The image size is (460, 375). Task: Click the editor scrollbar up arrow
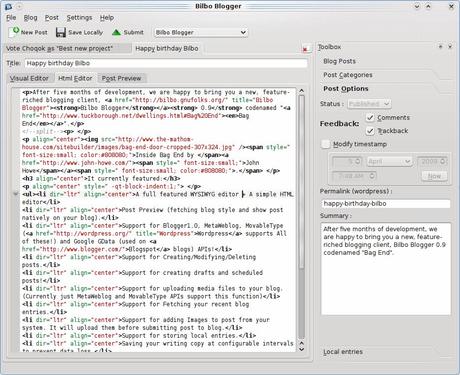pos(301,90)
